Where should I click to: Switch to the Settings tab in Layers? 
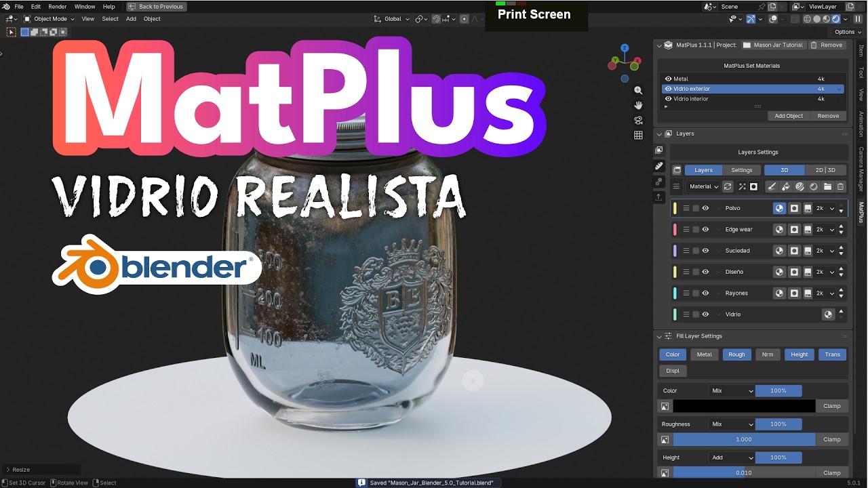tap(741, 170)
